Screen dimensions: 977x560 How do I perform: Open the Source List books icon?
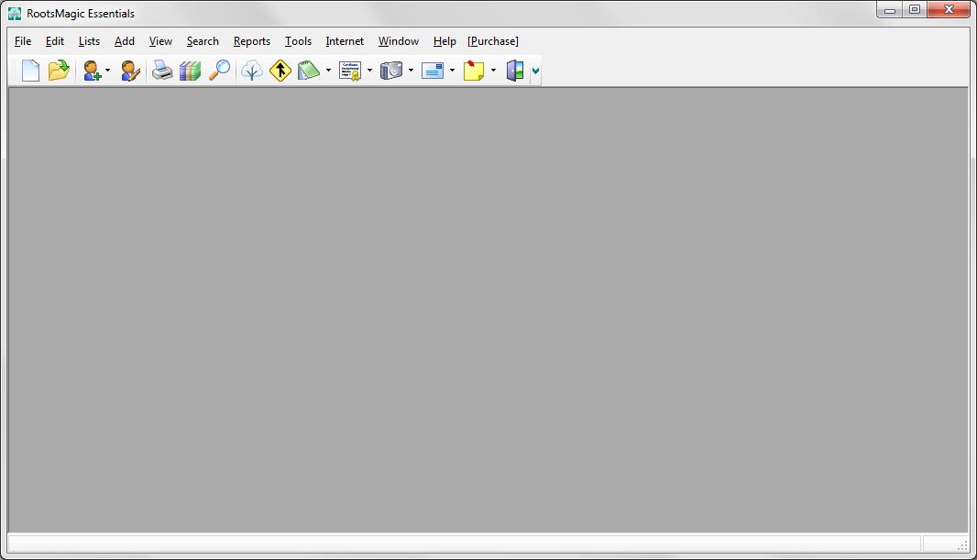tap(190, 71)
